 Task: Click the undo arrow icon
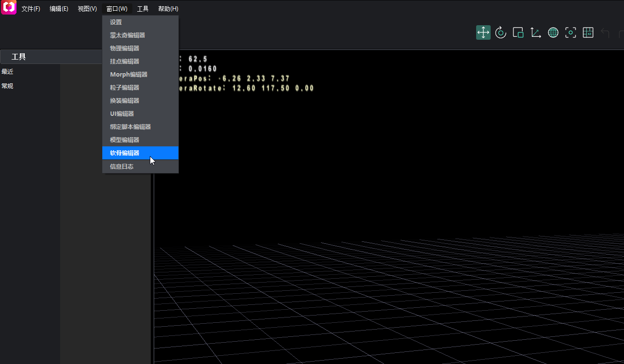pos(605,32)
